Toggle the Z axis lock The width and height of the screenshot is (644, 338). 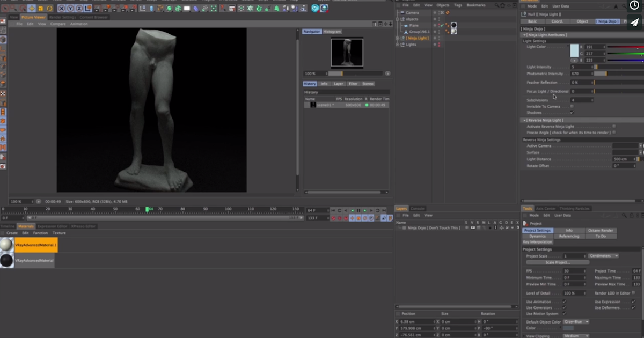[79, 9]
